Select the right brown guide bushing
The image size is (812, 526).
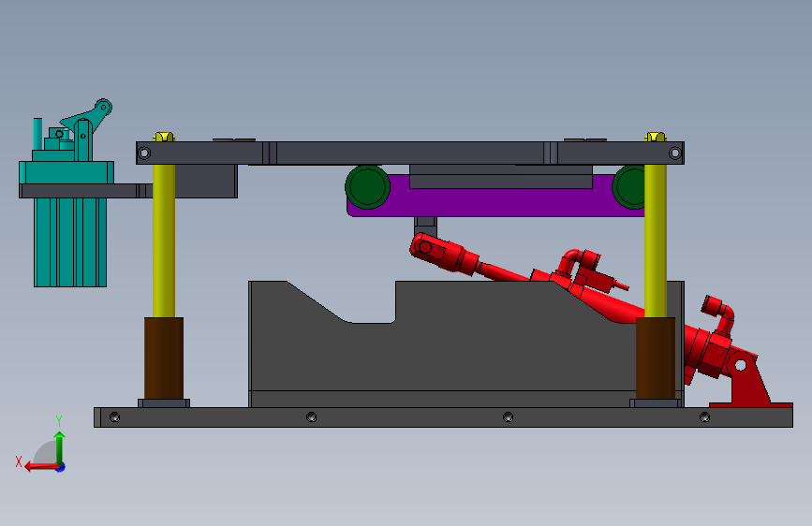tap(655, 358)
